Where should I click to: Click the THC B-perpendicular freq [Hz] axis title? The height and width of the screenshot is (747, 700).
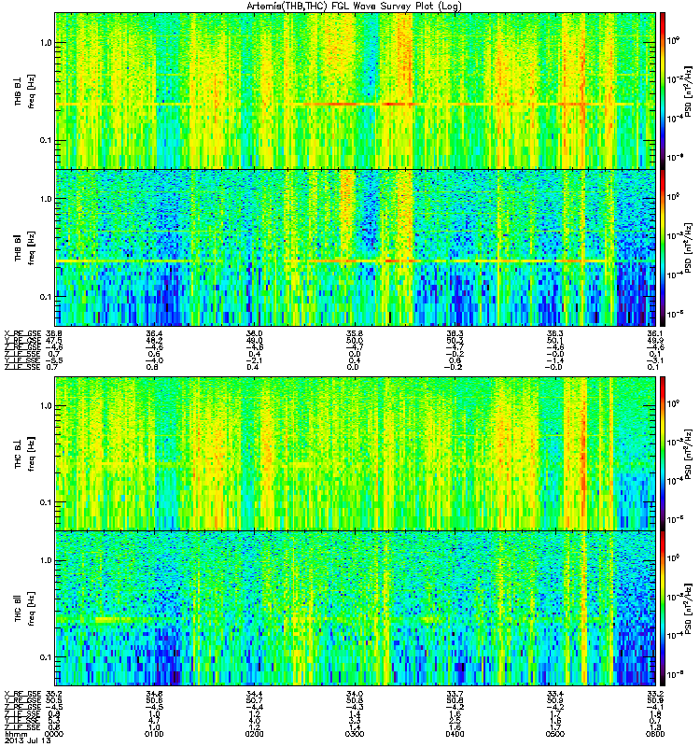[32, 453]
